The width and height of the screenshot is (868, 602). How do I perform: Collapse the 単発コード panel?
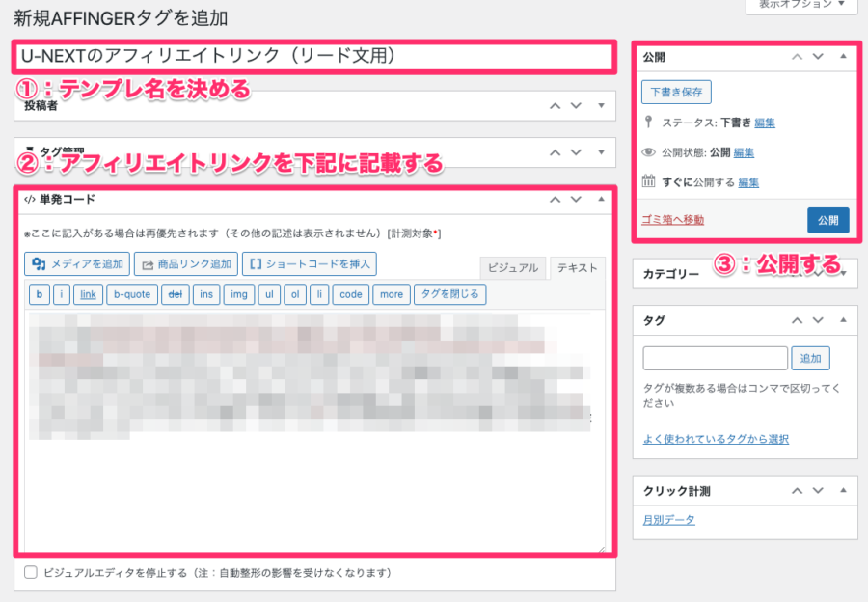[601, 199]
